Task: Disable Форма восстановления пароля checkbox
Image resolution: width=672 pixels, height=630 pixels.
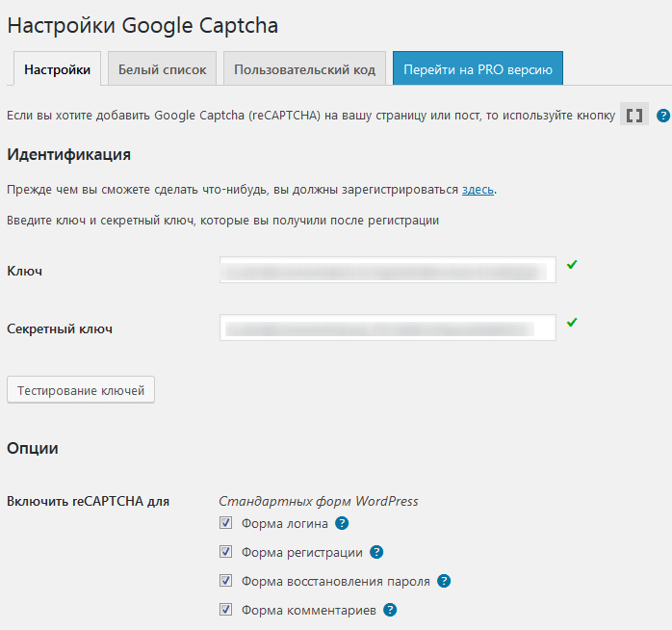Action: pyautogui.click(x=226, y=581)
